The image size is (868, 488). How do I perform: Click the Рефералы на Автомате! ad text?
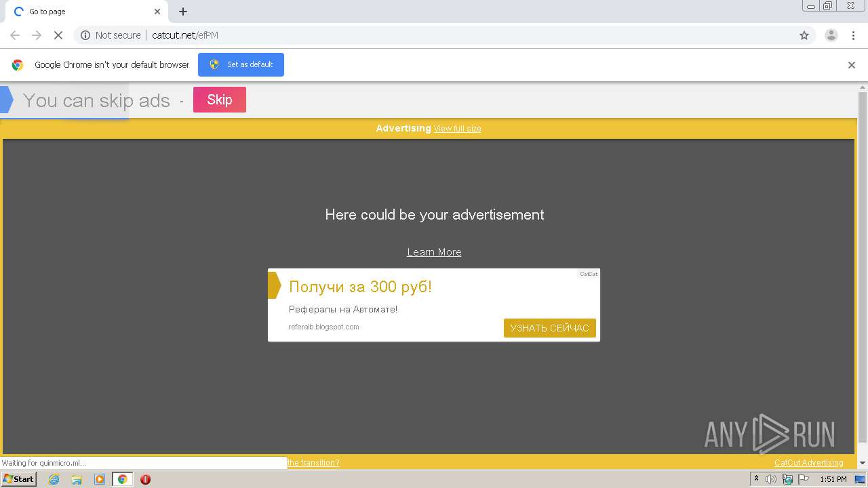click(343, 310)
